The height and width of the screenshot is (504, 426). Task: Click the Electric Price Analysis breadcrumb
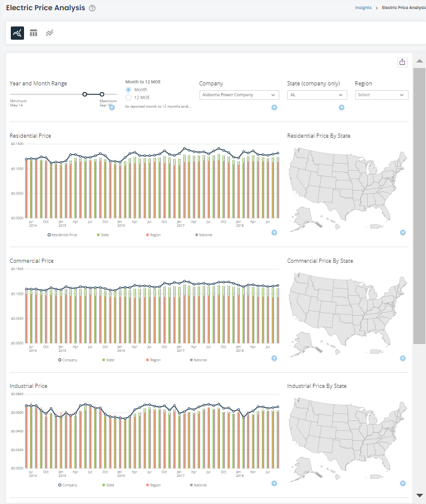coord(404,8)
